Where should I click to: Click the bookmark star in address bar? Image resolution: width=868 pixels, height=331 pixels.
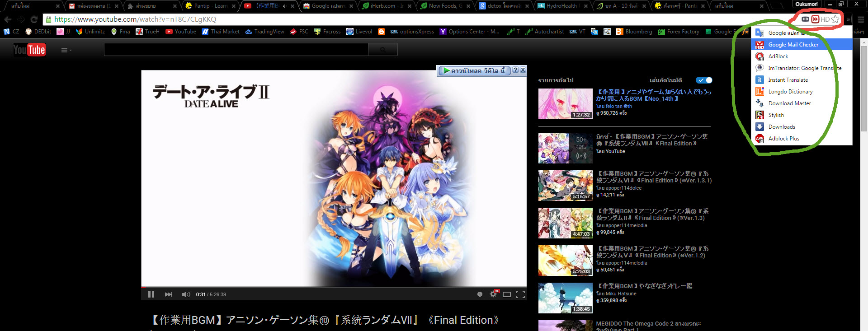click(835, 19)
